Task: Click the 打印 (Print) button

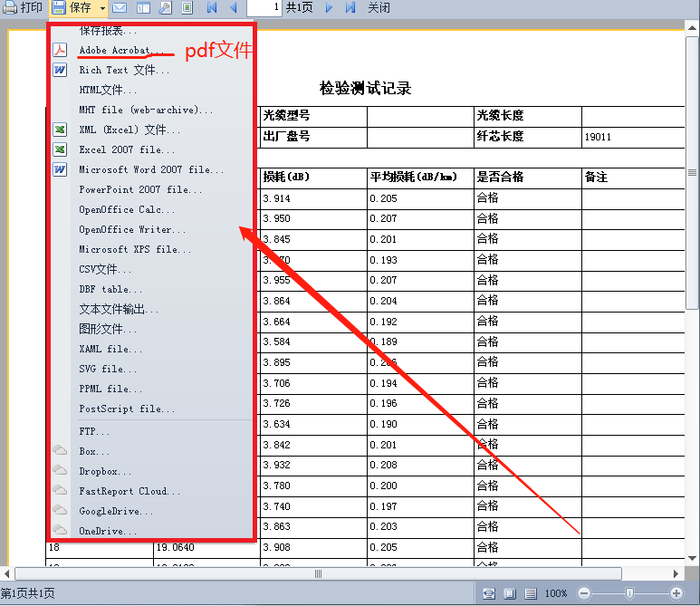Action: (x=23, y=8)
